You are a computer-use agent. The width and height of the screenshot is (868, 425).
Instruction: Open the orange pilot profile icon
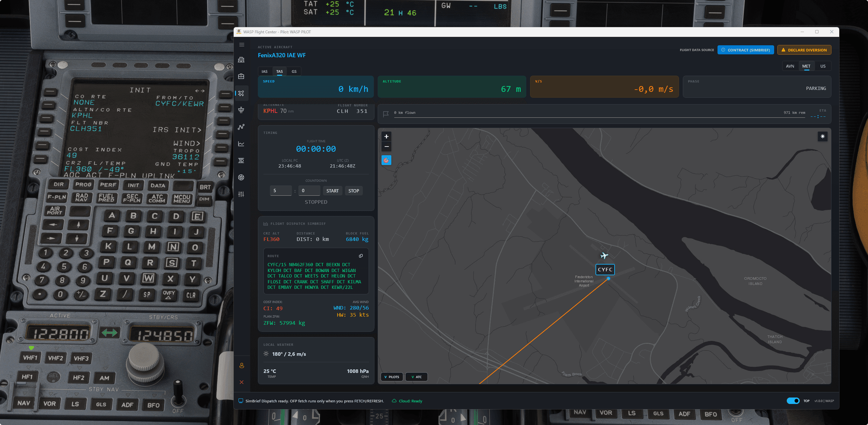242,366
